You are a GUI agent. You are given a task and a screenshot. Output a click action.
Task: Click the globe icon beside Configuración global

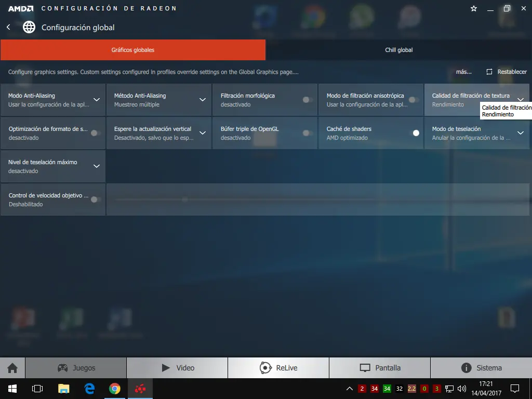[x=29, y=27]
